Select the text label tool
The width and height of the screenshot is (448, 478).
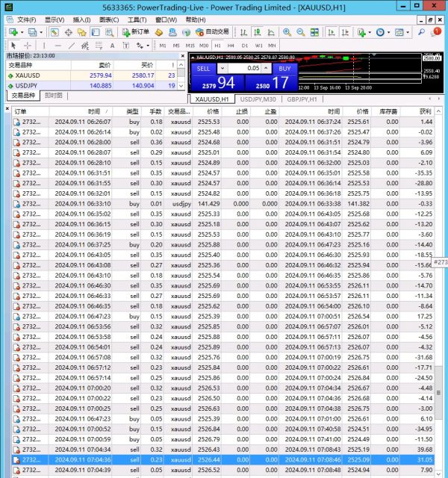pos(126,46)
